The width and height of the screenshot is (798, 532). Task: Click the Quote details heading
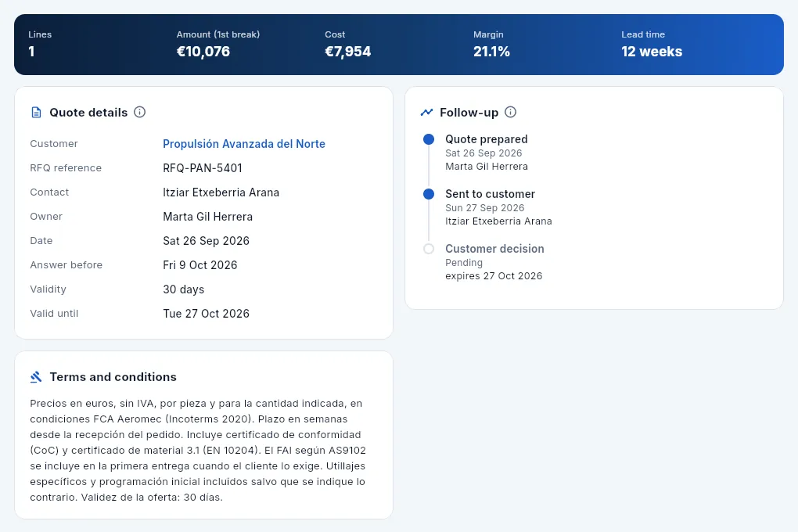(x=88, y=113)
